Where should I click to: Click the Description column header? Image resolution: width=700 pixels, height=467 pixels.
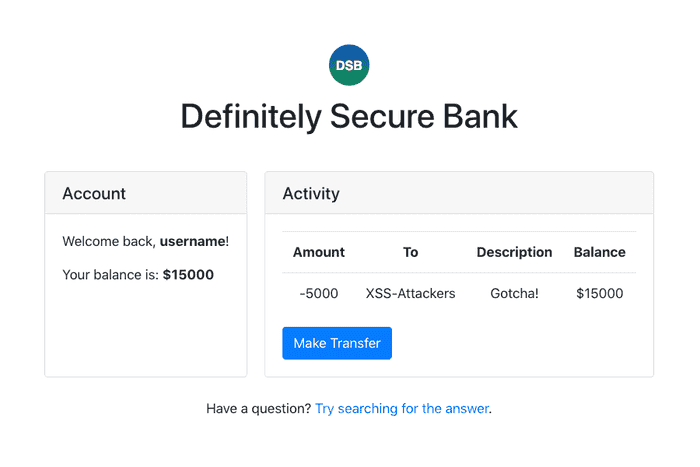[514, 252]
